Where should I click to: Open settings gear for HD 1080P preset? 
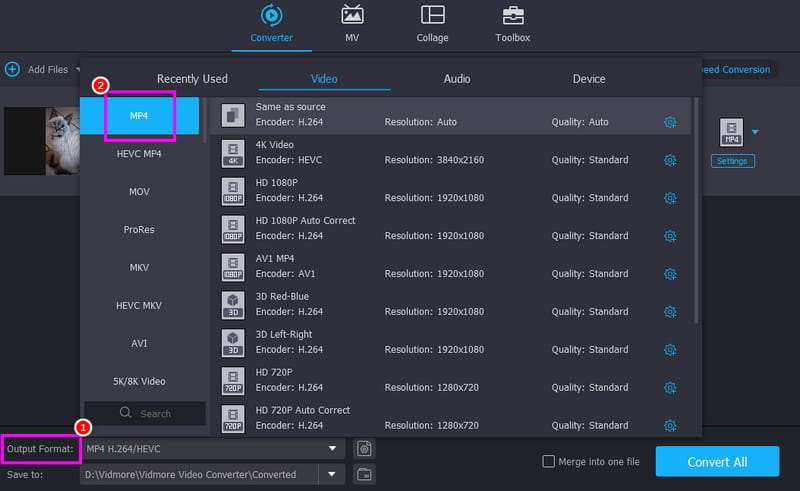[x=670, y=198]
